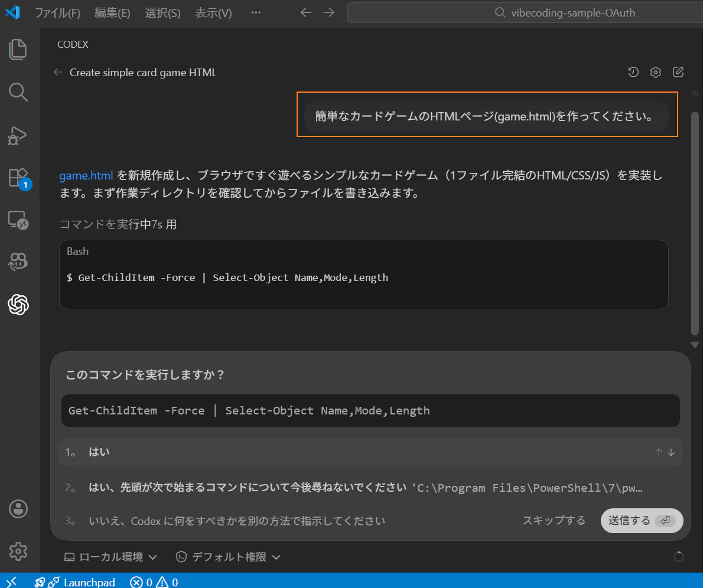Viewport: 703px width, 588px height.
Task: Click the errors count icon in status bar
Action: click(136, 582)
